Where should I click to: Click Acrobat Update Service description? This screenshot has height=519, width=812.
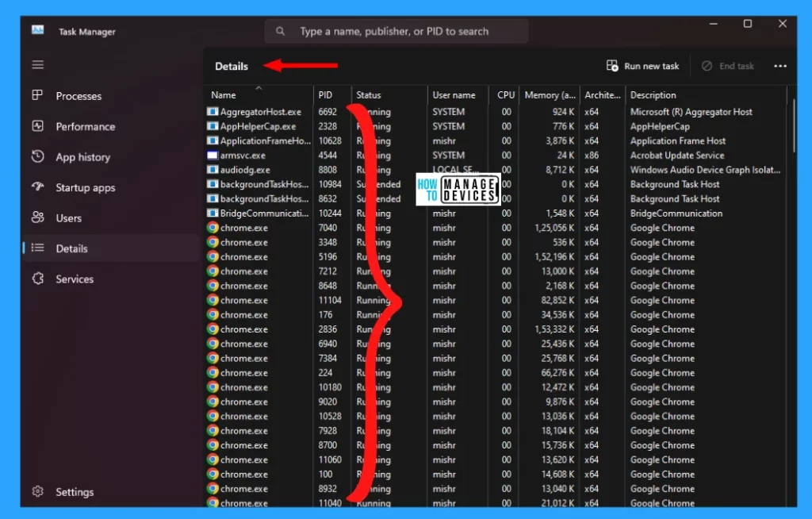coord(677,155)
